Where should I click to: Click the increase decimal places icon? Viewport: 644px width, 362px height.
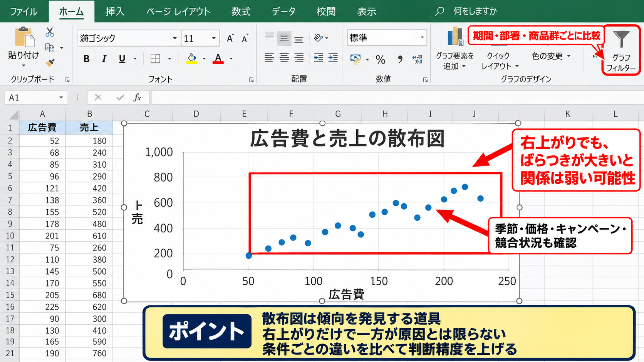(418, 59)
